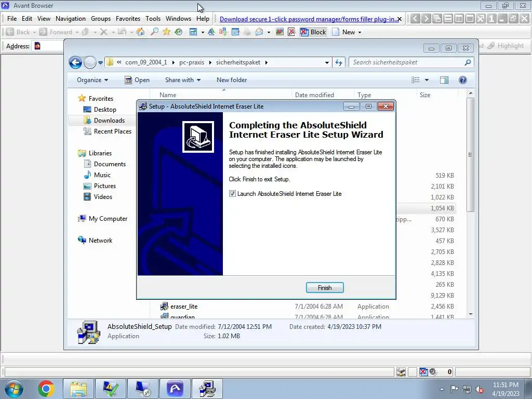Open the Share with dropdown
The image size is (532, 399).
click(183, 80)
